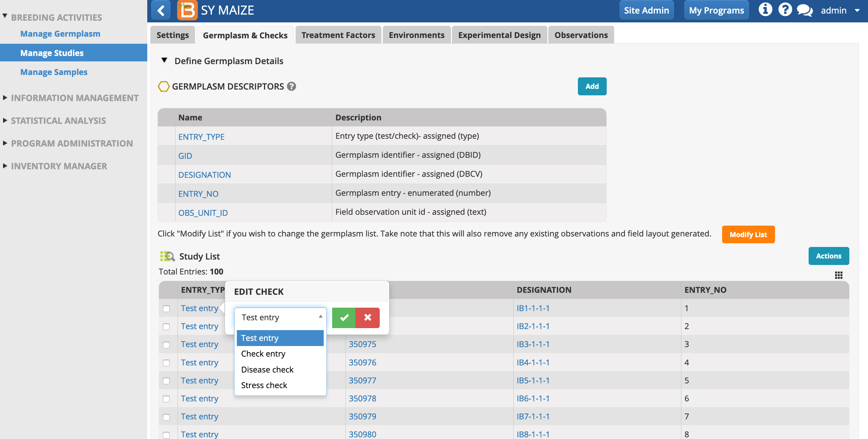The image size is (868, 439).
Task: Choose Stress check from dropdown list
Action: tap(280, 385)
